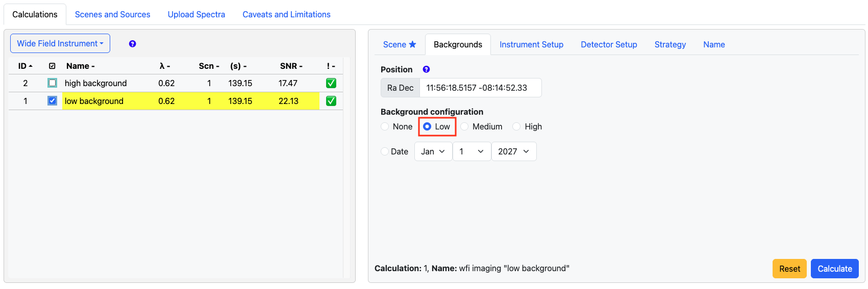Image resolution: width=868 pixels, height=289 pixels.
Task: Click the help icon next to Position
Action: tap(426, 69)
